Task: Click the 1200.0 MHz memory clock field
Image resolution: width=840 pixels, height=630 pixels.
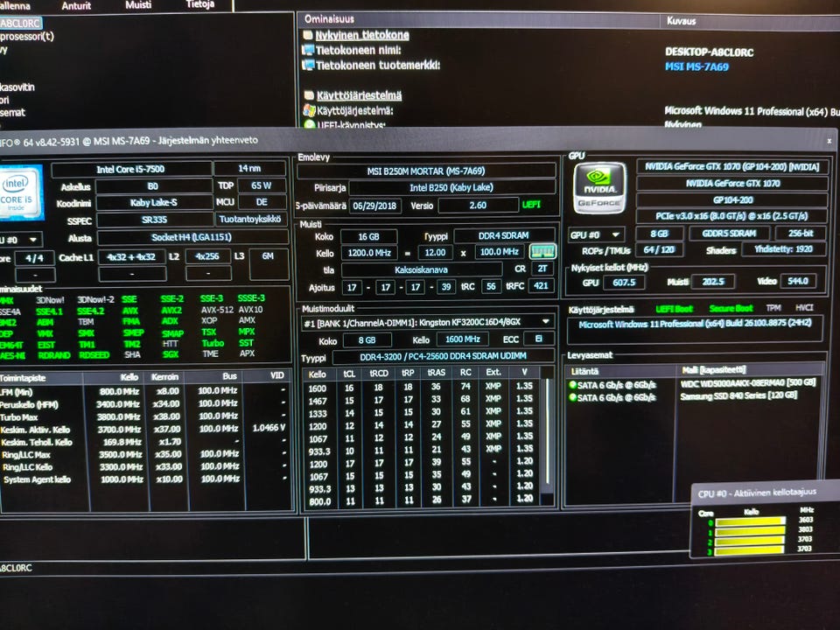Action: 369,253
